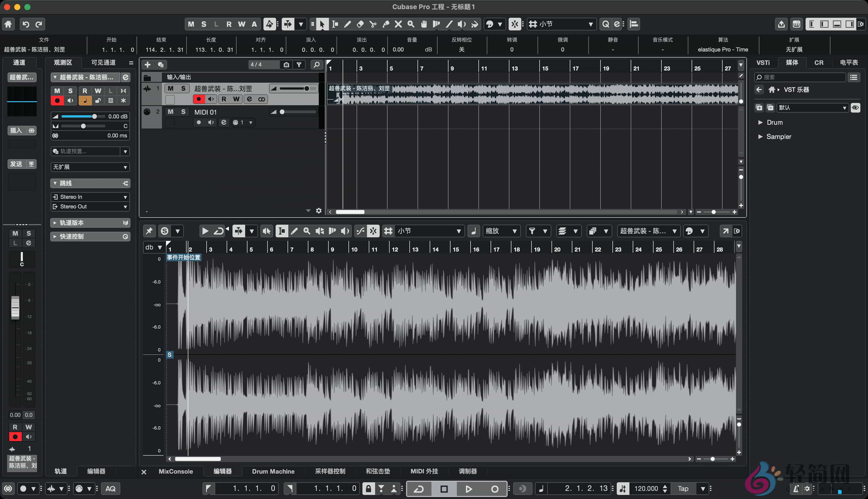Enable record arm on the audio track
868x499 pixels.
[x=199, y=99]
